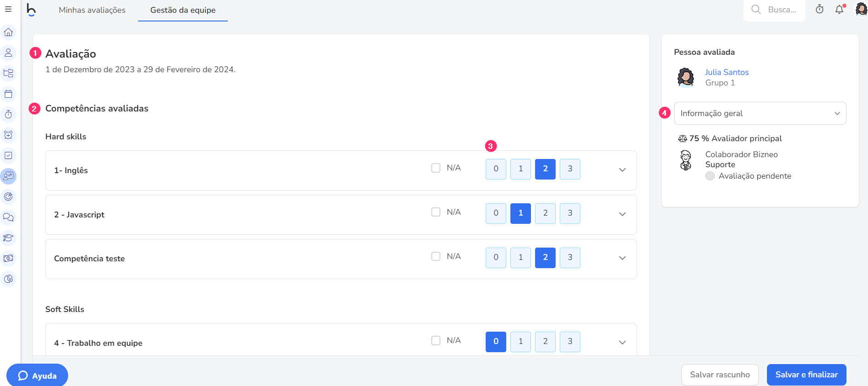The height and width of the screenshot is (386, 868).
Task: Open the hamburger menu icon
Action: [x=8, y=9]
